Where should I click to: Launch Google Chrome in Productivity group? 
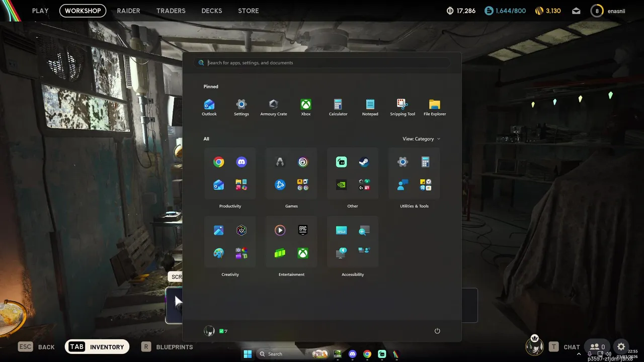click(x=218, y=162)
